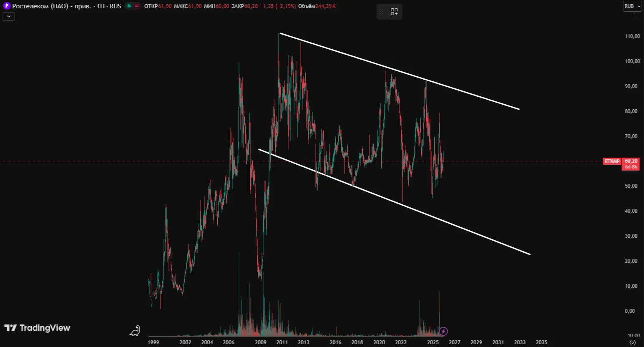Grab the six-dot drag handle of floating toolbar
Screen dimensions: 644x347
(x=381, y=12)
